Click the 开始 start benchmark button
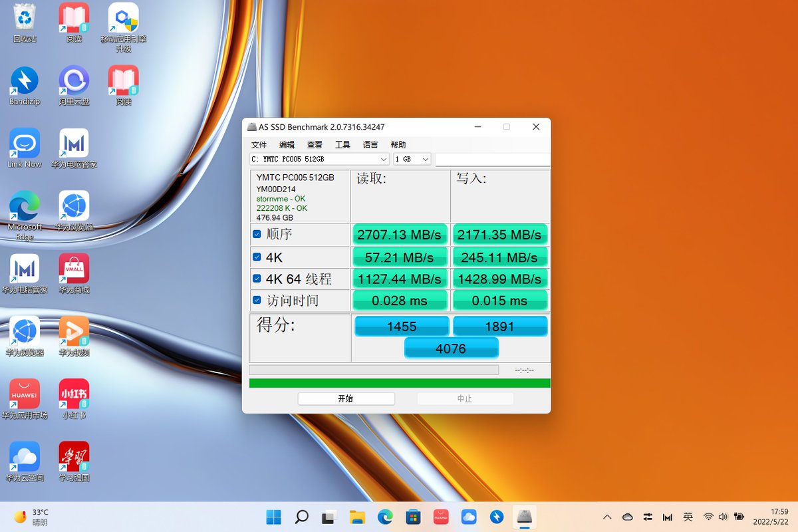 pyautogui.click(x=346, y=399)
